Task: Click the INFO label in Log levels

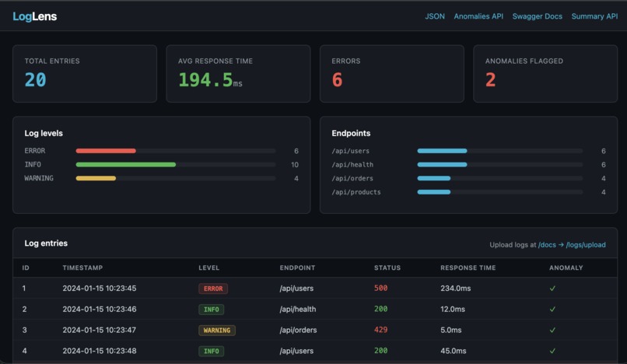Action: click(x=33, y=164)
